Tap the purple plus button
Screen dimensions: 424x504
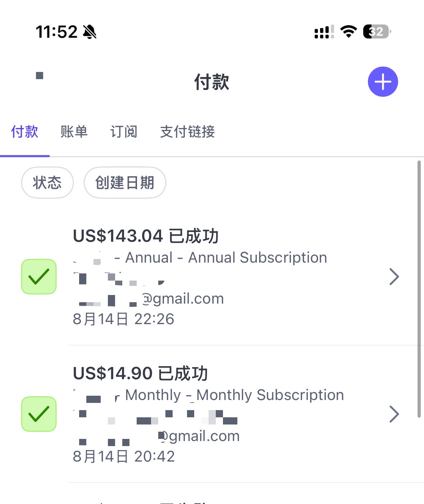click(383, 82)
